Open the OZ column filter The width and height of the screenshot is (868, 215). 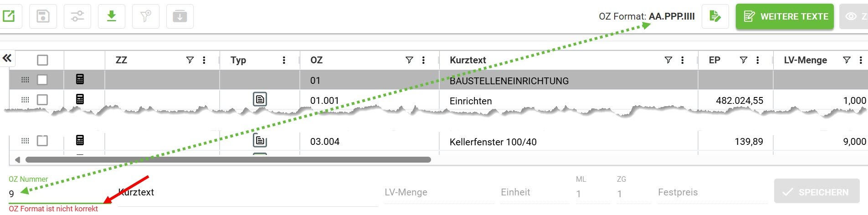(x=409, y=60)
